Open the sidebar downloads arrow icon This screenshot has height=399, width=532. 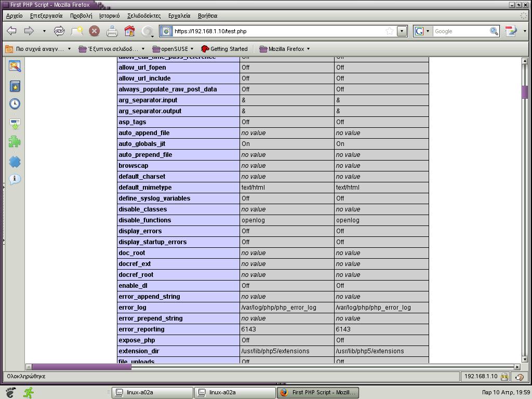tap(15, 124)
